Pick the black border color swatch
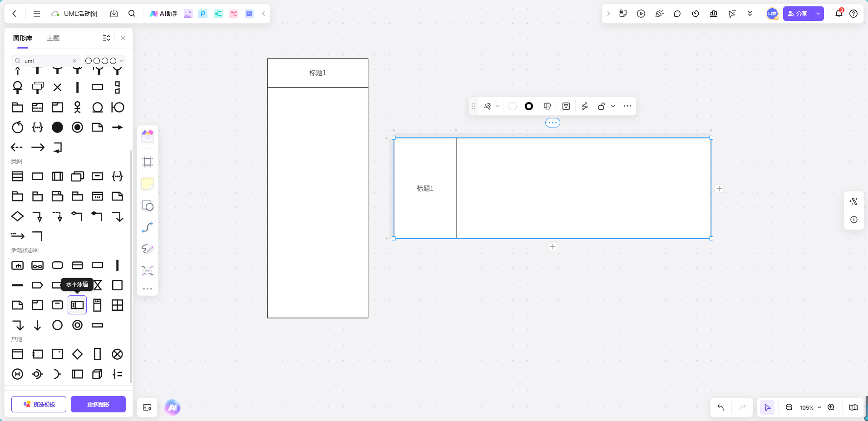The width and height of the screenshot is (868, 421). coord(529,106)
